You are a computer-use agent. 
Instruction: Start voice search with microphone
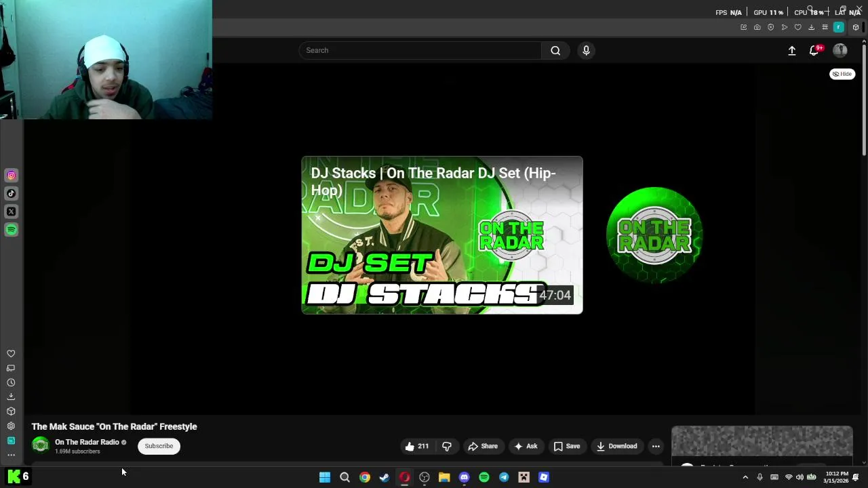(587, 50)
